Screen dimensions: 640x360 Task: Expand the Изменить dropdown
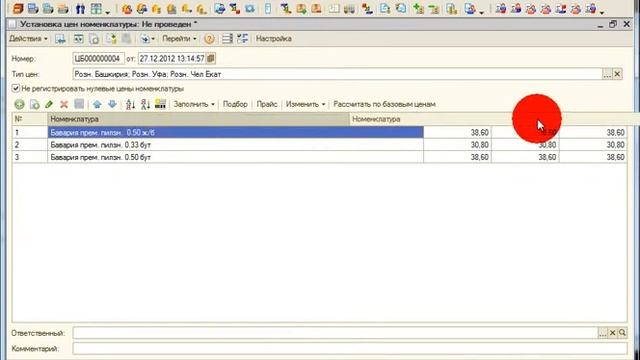point(305,104)
